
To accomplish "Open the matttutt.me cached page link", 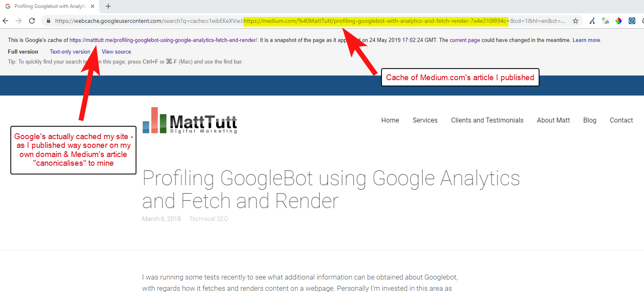I will click(x=163, y=40).
